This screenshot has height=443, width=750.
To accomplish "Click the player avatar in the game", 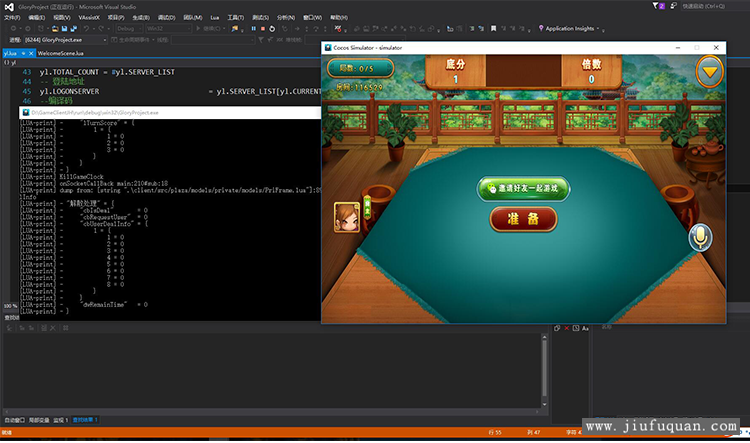I will [347, 217].
